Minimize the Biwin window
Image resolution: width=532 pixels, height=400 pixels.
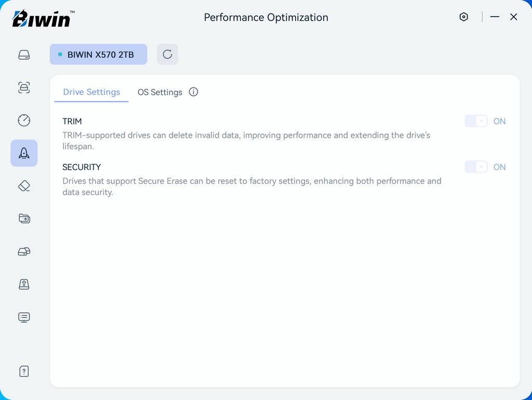pos(495,17)
